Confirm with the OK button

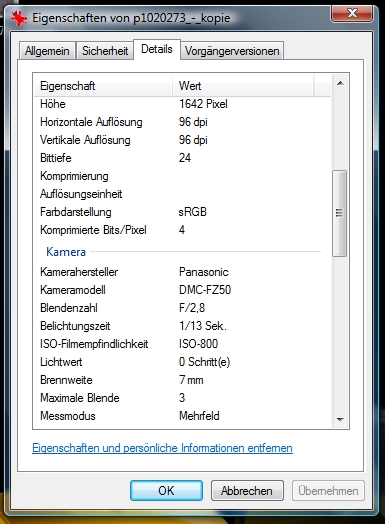(x=166, y=491)
